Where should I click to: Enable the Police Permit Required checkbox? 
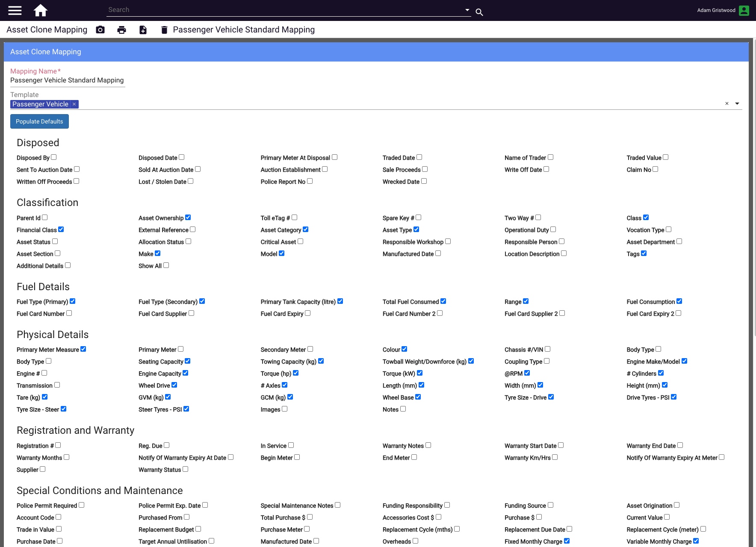click(x=82, y=505)
